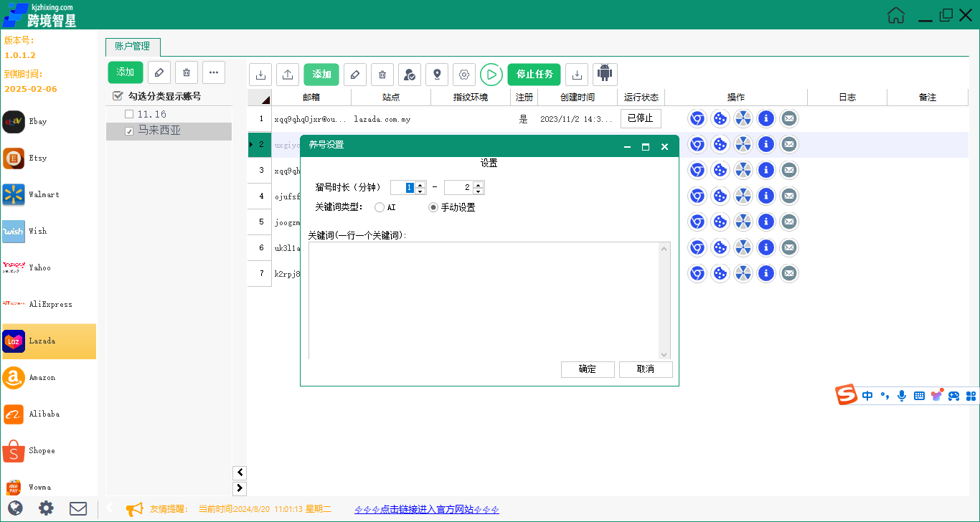Click 添加 button in account toolbar

click(x=321, y=75)
